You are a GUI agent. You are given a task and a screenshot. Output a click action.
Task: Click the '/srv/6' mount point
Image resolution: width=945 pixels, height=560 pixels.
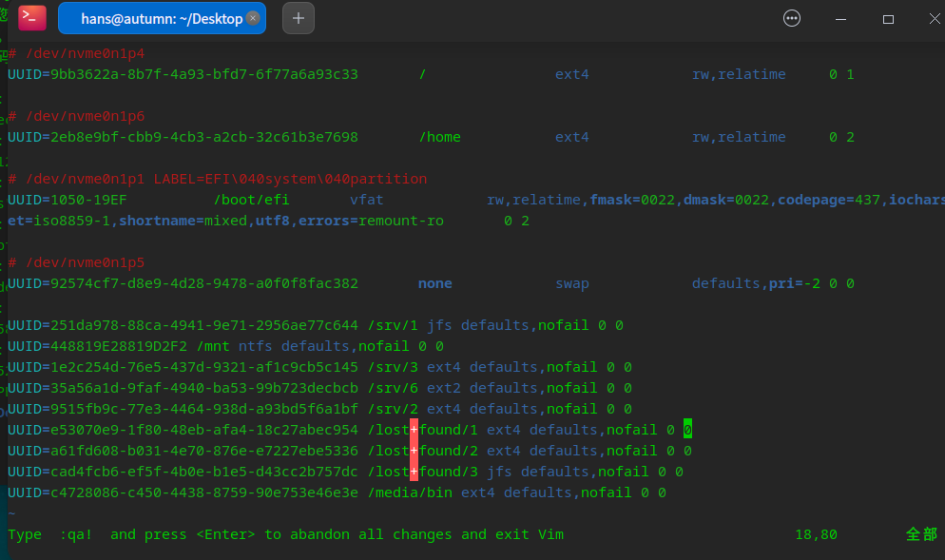[x=393, y=388]
